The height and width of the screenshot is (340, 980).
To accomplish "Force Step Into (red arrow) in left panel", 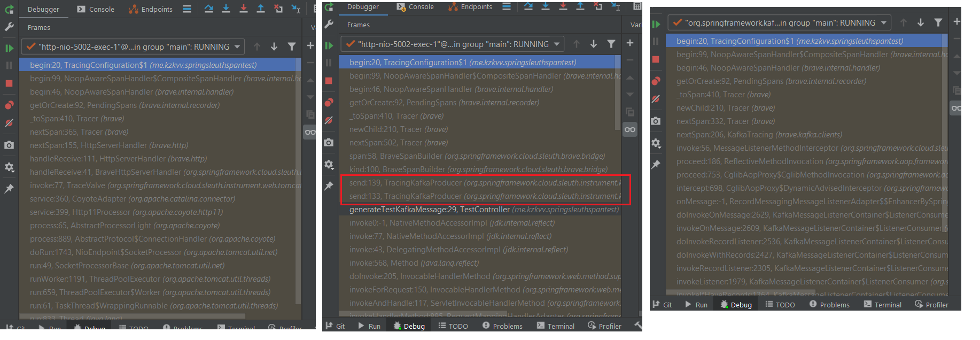I will pos(244,9).
